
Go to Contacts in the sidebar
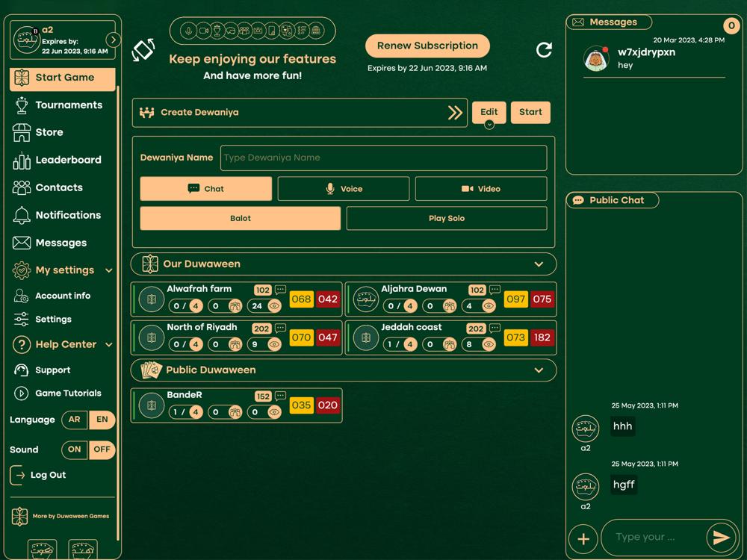click(x=48, y=187)
